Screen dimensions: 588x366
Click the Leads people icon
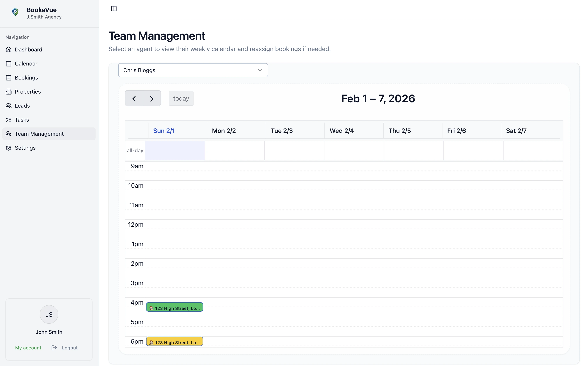point(9,106)
